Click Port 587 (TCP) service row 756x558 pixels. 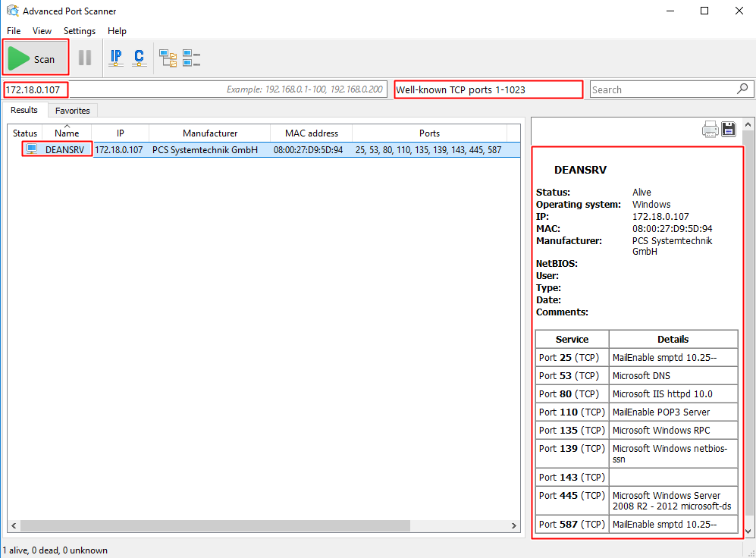636,525
